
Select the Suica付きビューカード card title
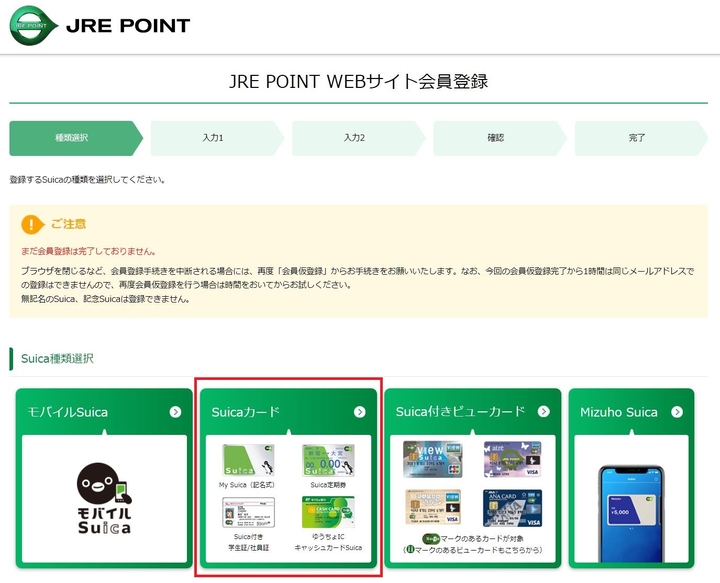pos(460,411)
